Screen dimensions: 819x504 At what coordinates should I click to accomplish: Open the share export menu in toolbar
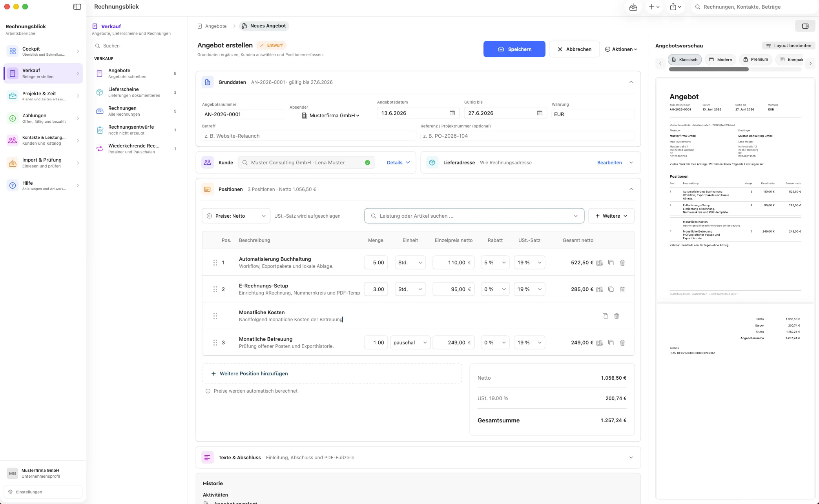click(675, 7)
